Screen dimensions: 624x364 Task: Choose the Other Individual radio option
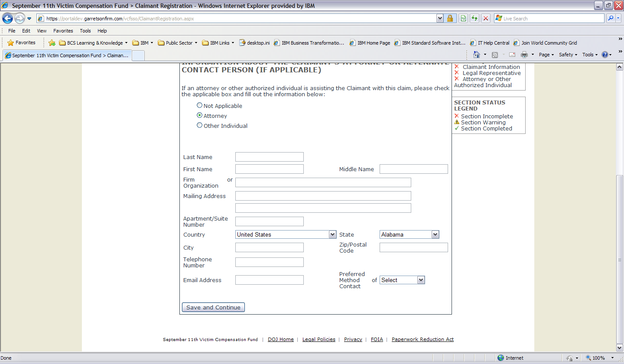coord(199,125)
